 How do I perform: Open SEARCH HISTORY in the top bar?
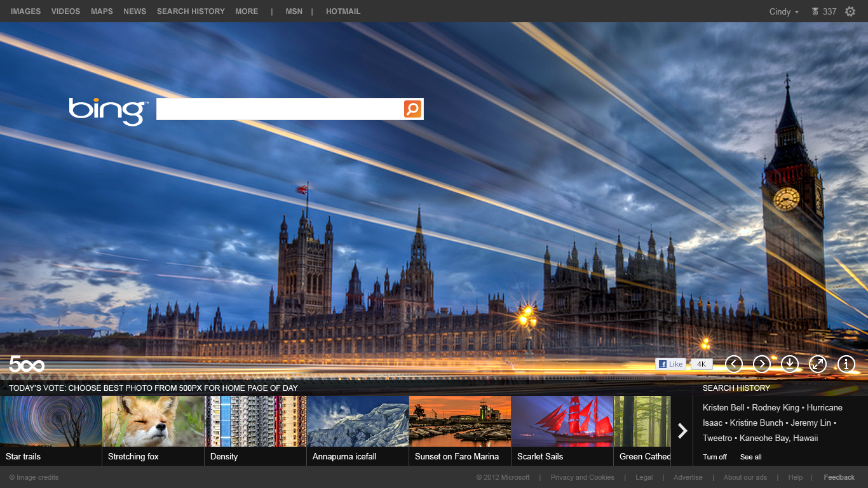pos(191,11)
